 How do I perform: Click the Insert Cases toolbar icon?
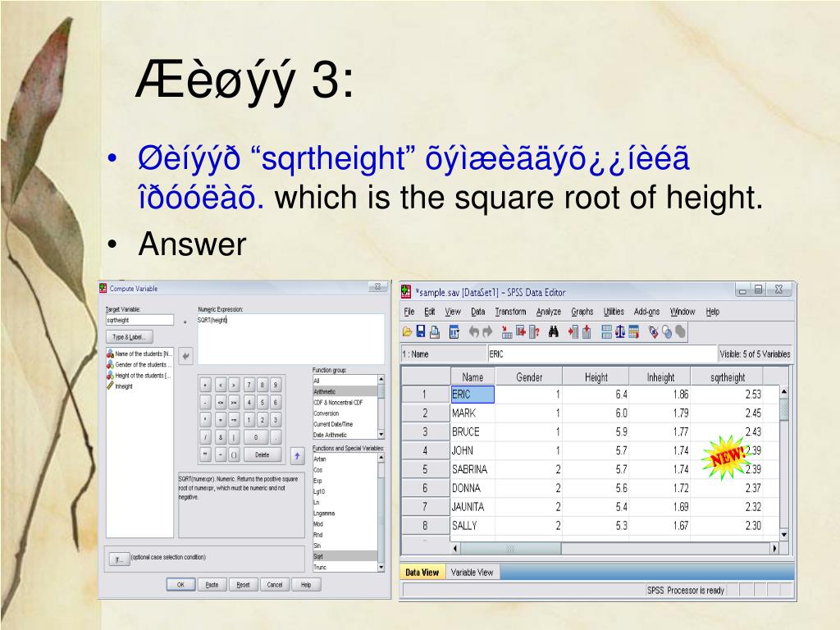573,332
